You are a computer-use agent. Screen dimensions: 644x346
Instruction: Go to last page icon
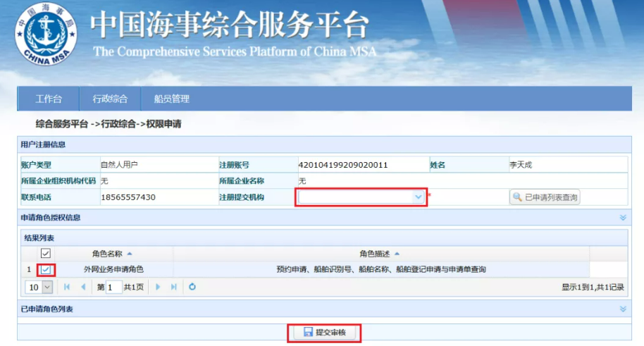174,287
